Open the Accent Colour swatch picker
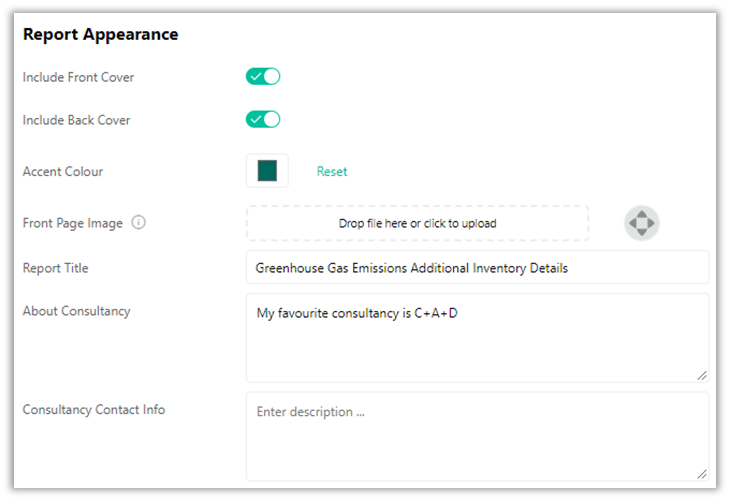Screen dimensions: 730x501 coord(267,170)
